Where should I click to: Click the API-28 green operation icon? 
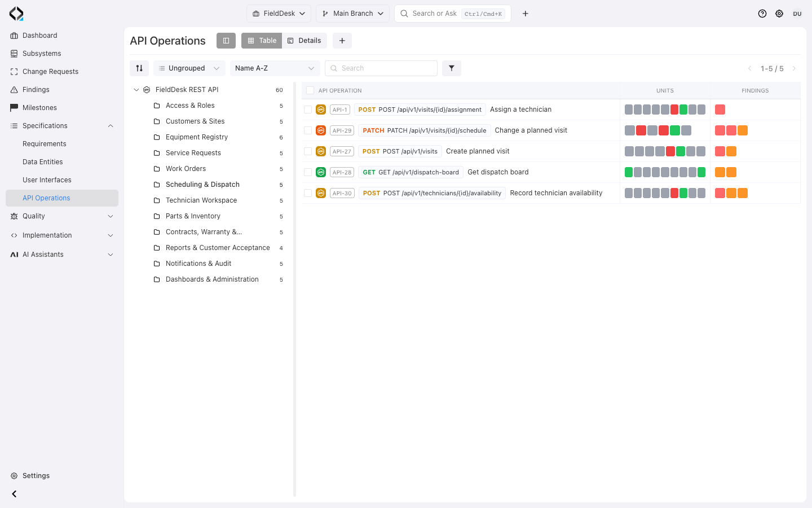tap(321, 172)
